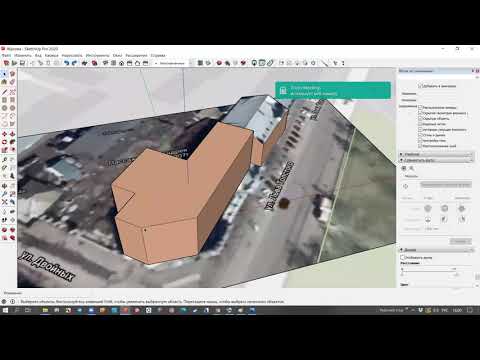480x360 pixels.
Task: Print the model from the toolbar
Action: [x=85, y=63]
